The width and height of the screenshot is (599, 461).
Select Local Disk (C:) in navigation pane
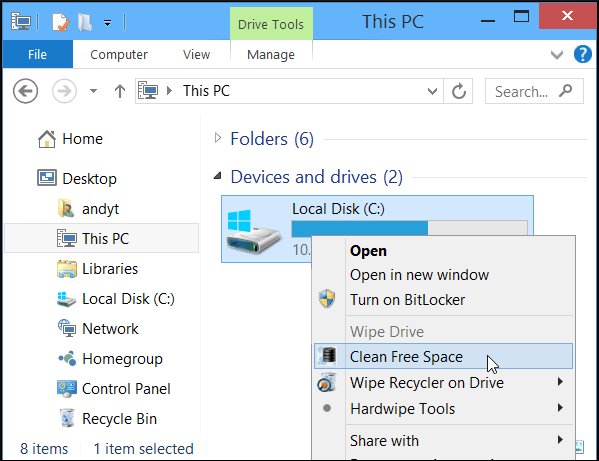pyautogui.click(x=128, y=299)
